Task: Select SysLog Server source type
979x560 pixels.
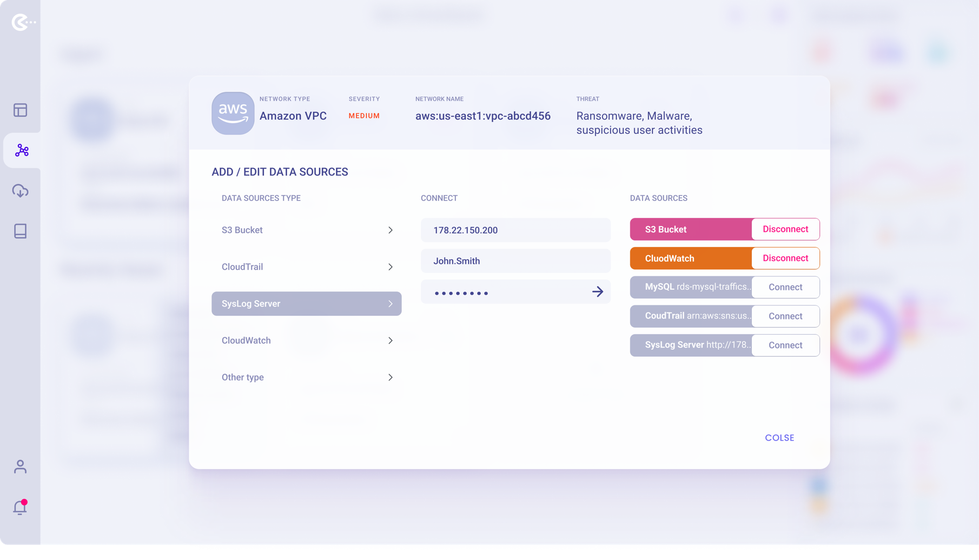Action: 306,304
